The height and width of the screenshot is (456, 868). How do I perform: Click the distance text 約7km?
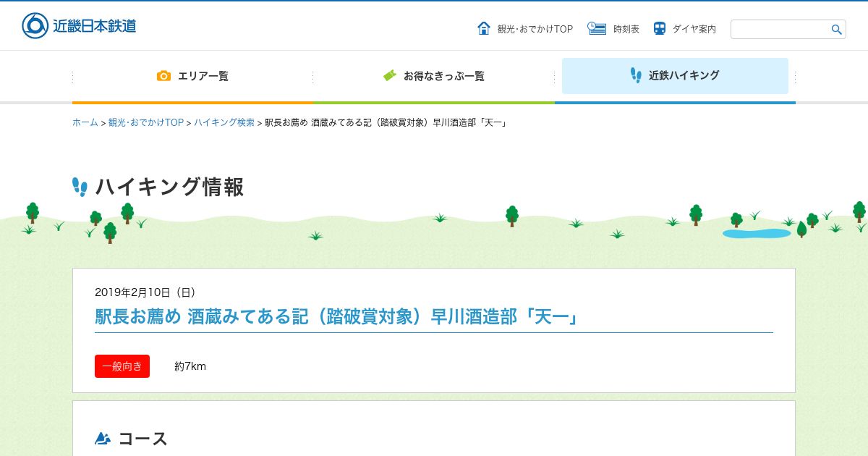click(x=190, y=366)
